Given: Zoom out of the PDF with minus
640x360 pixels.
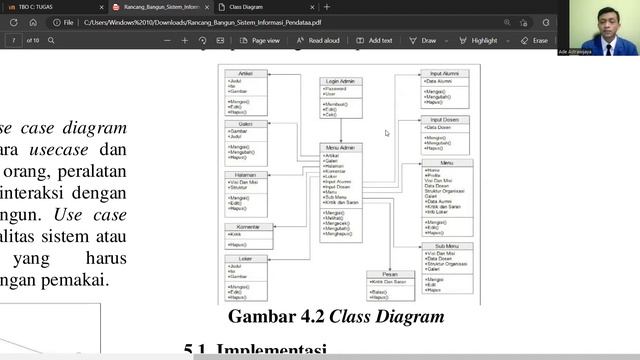Looking at the screenshot, I should [167, 40].
